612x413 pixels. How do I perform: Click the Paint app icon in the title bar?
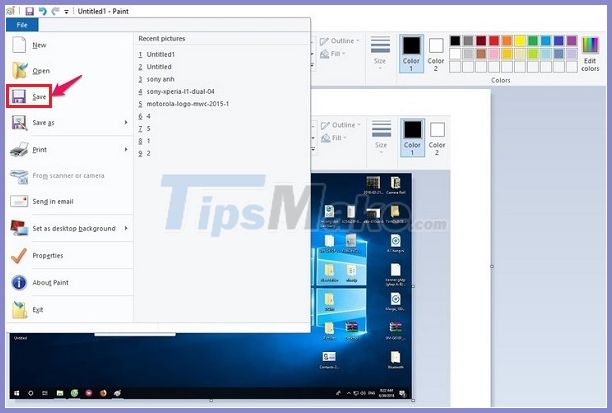pos(11,11)
